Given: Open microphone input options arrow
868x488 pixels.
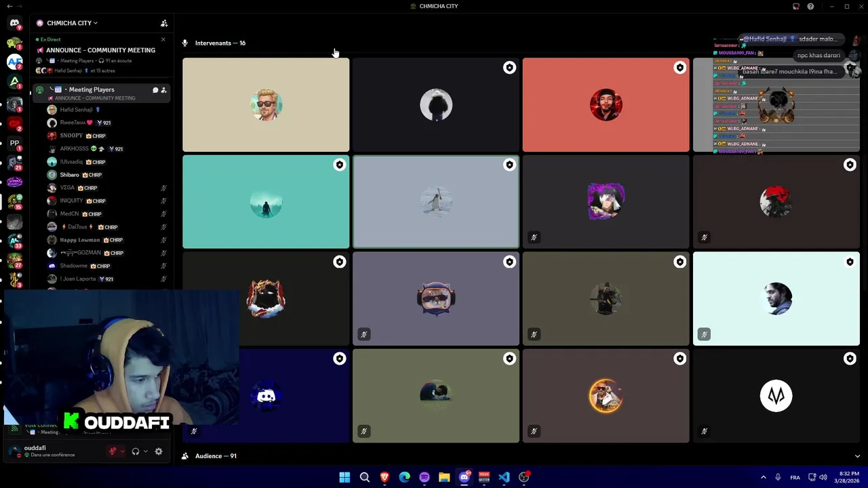Looking at the screenshot, I should click(123, 451).
